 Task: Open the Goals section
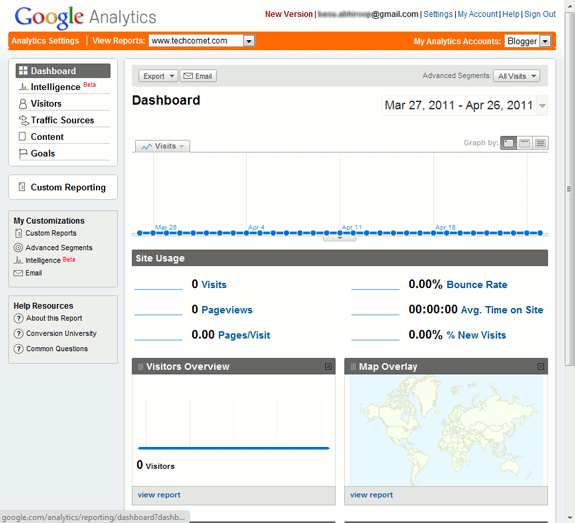click(43, 153)
